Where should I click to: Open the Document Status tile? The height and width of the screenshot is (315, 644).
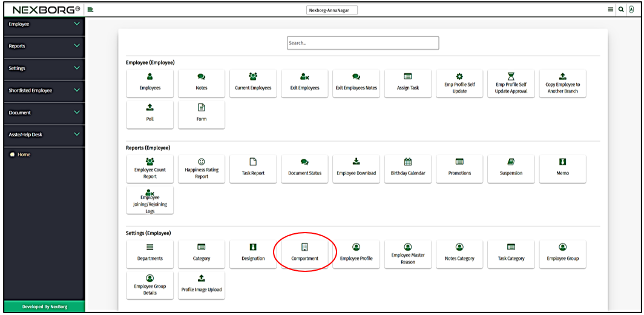(x=305, y=168)
